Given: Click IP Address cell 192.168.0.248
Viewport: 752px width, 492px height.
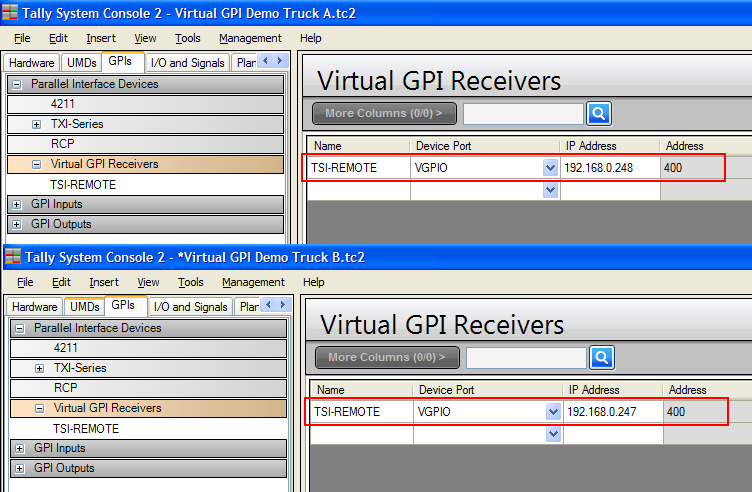Looking at the screenshot, I should (x=610, y=168).
